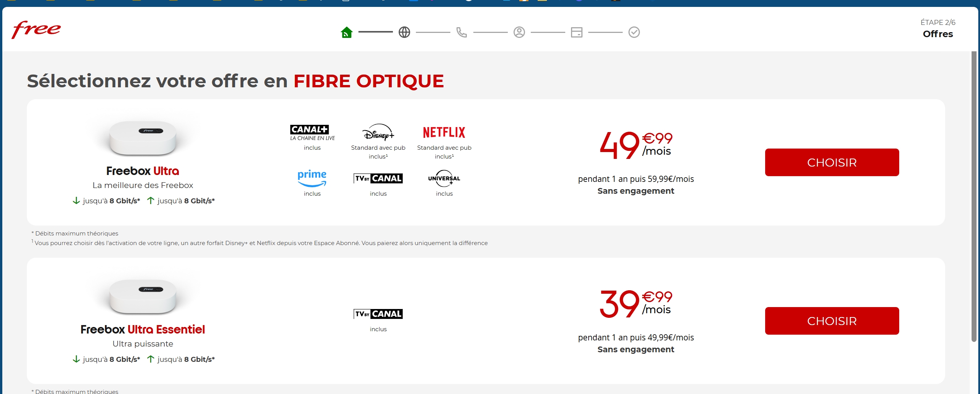Click the Disney+ logo
Viewport: 980px width, 394px height.
pos(378,132)
